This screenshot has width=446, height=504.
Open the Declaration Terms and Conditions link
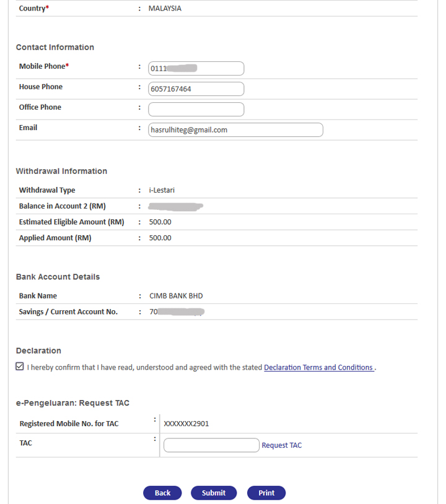(x=318, y=367)
